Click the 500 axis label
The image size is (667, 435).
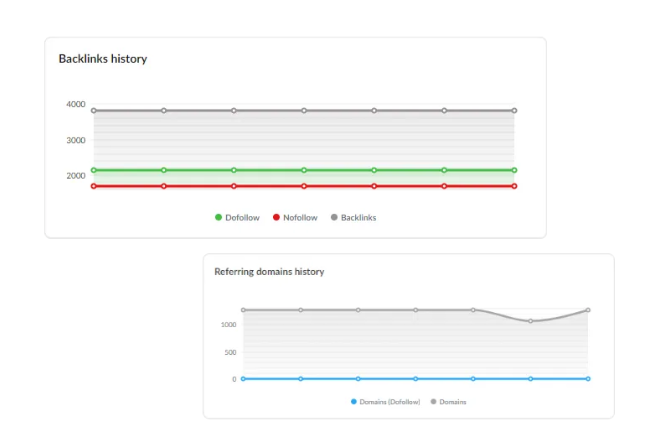click(x=230, y=353)
